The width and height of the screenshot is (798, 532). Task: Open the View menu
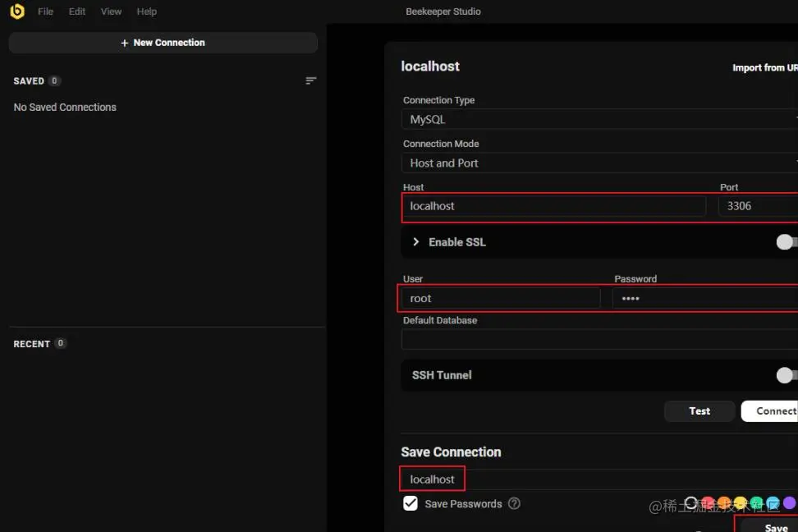tap(111, 11)
